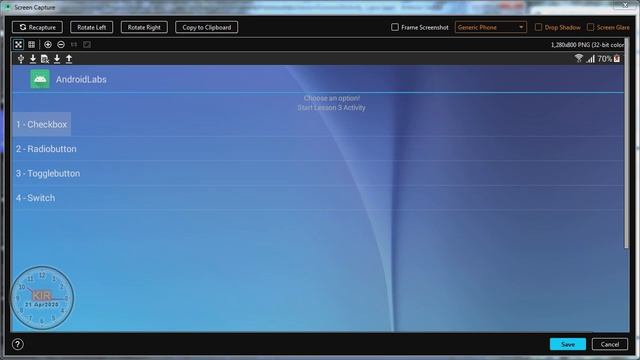This screenshot has width=640, height=360.
Task: Click the USB status bar icon
Action: point(21,59)
